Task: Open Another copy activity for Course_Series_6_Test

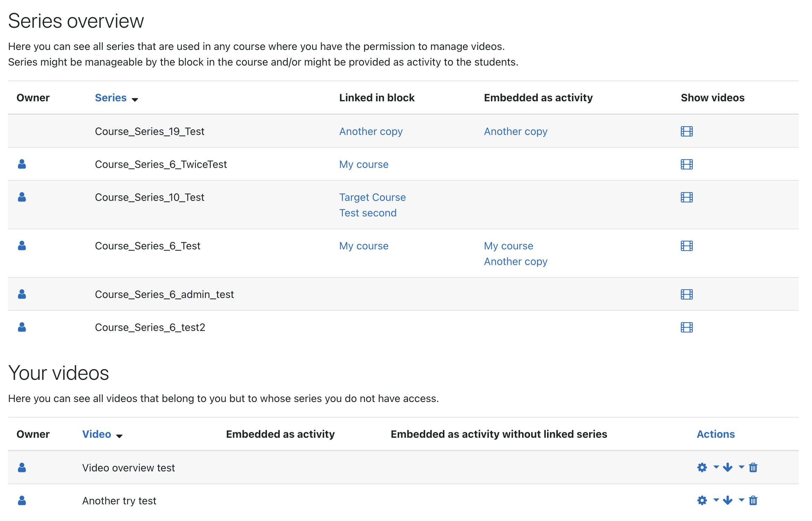Action: [x=516, y=262]
